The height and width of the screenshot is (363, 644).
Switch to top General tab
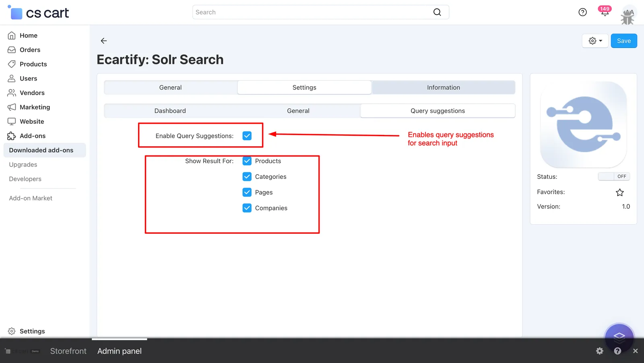tap(171, 87)
